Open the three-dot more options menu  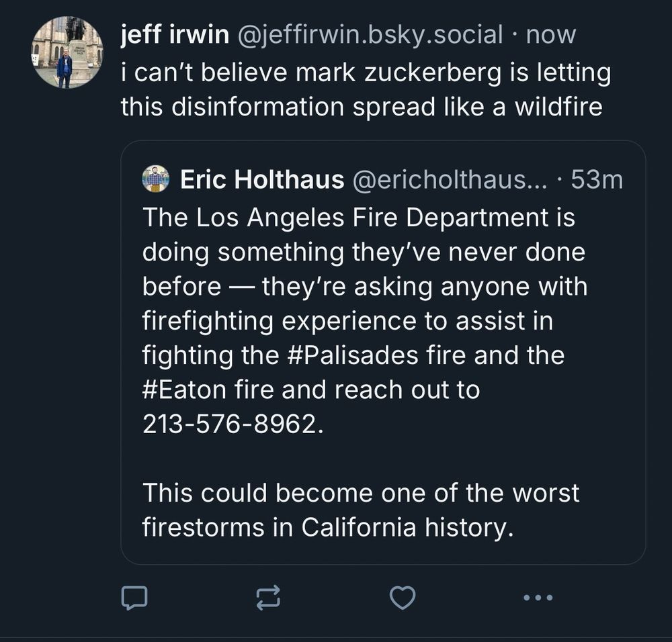(x=538, y=597)
